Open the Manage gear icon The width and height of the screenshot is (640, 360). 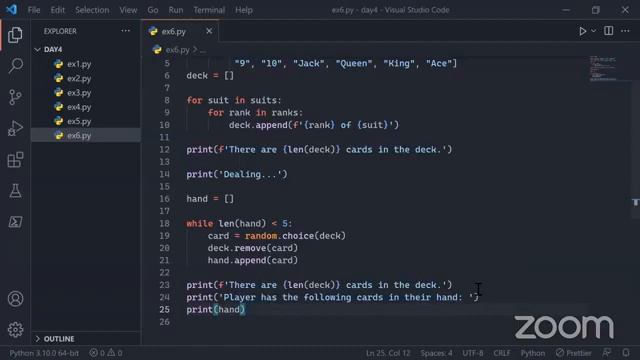15,329
